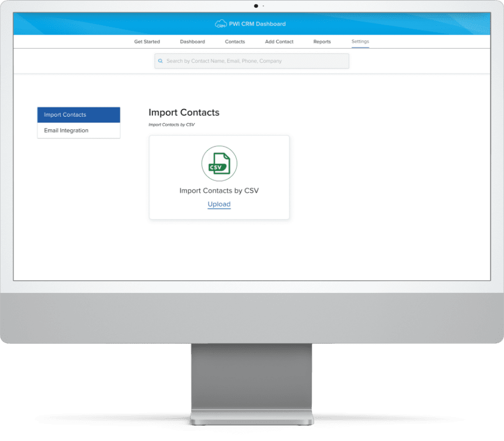Switch to the Reports tab

tap(322, 42)
